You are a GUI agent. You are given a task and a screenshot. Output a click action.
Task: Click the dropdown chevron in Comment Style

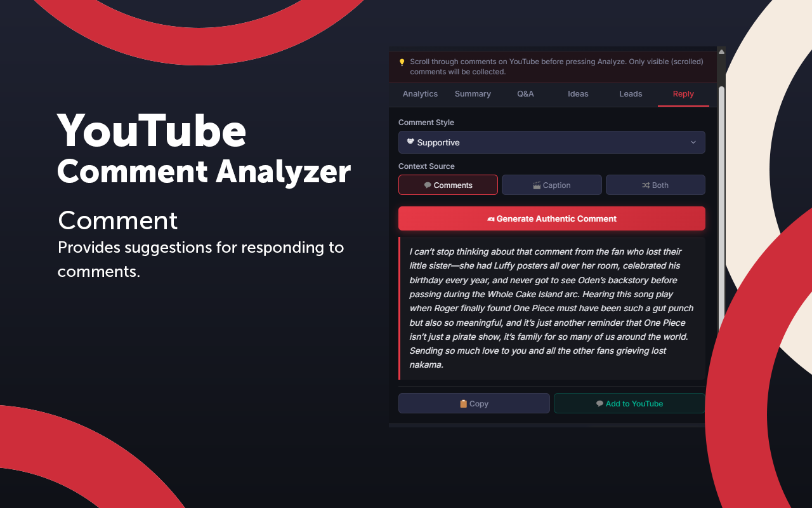tap(693, 142)
